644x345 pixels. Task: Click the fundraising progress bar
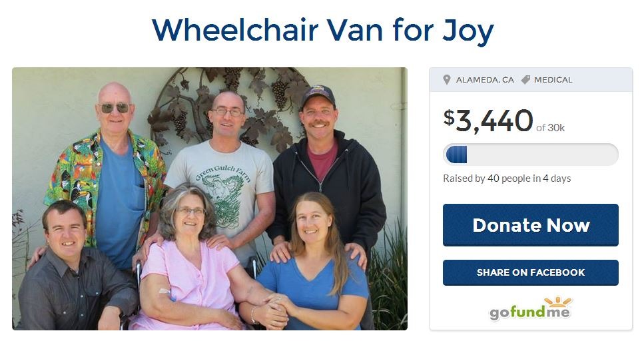tap(530, 155)
